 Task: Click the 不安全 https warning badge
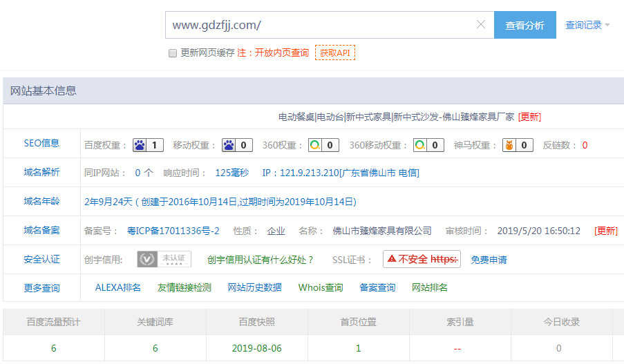click(x=422, y=259)
